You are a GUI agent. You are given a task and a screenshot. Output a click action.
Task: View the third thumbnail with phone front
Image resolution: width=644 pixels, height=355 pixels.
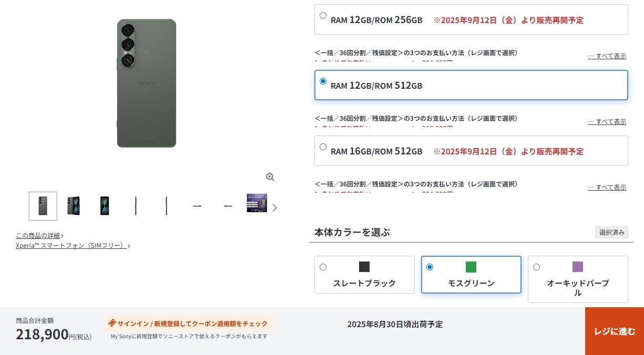[x=105, y=206]
